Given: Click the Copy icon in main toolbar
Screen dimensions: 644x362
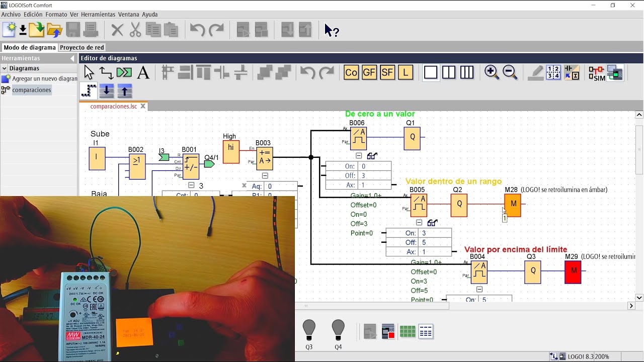Looking at the screenshot, I should [x=153, y=30].
